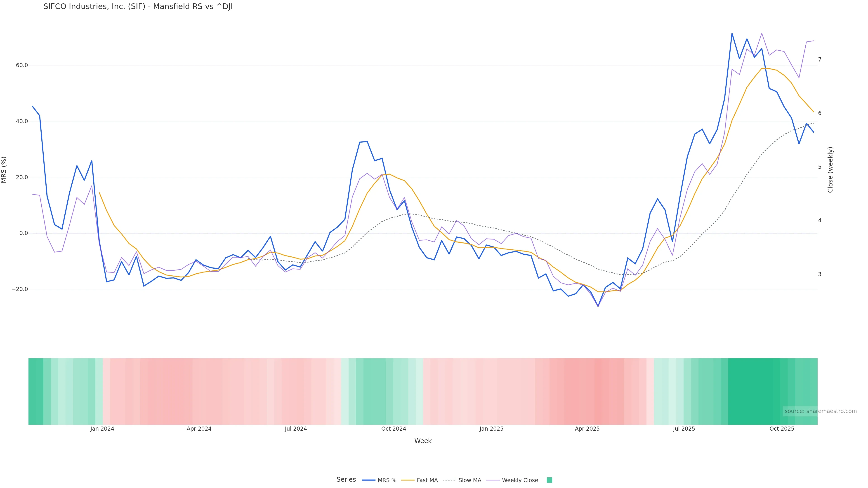Click the blue MRS % legend line icon
The height and width of the screenshot is (488, 868).
(369, 480)
